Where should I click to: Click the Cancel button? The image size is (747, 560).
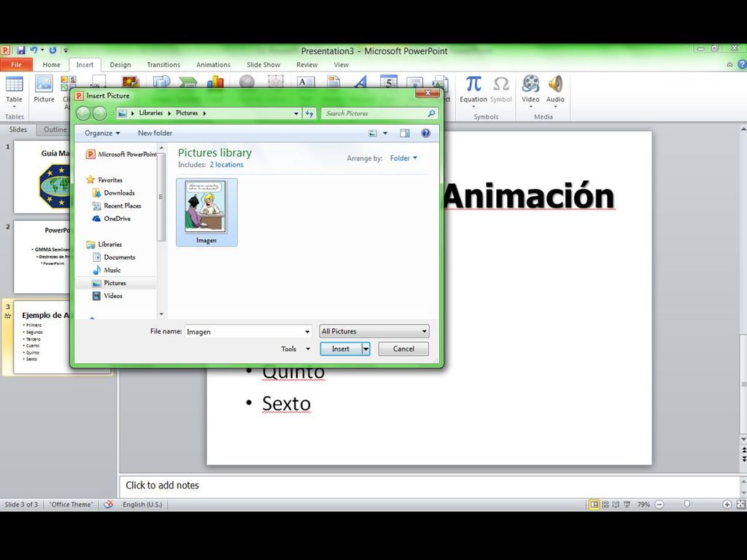pyautogui.click(x=403, y=349)
